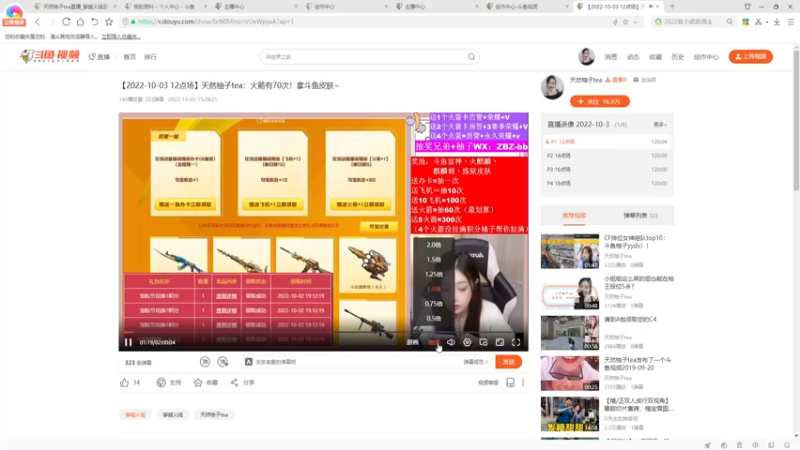800x450 pixels.
Task: Toggle webpage fullscreen mode icon
Action: (x=500, y=342)
